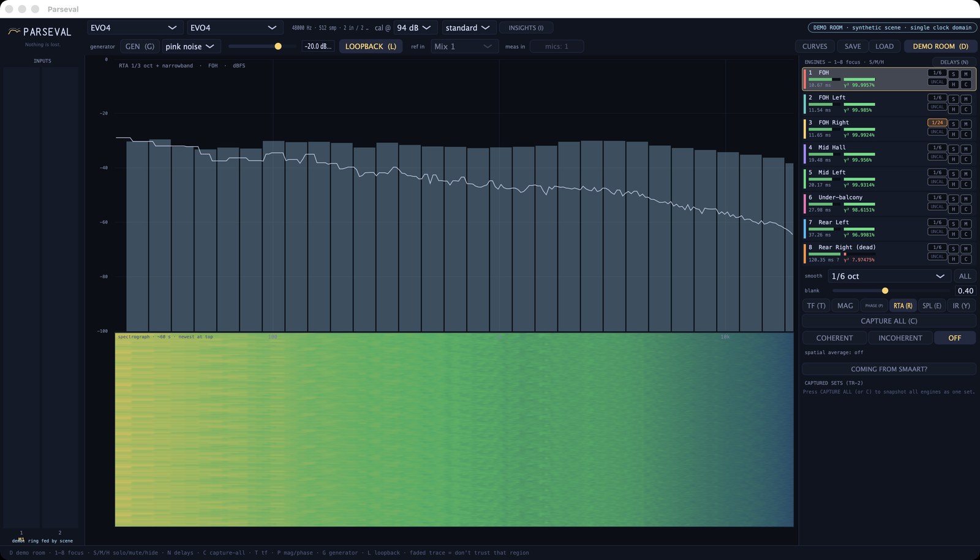Mute the FOH engine with M button
The image size is (980, 560).
pyautogui.click(x=966, y=74)
